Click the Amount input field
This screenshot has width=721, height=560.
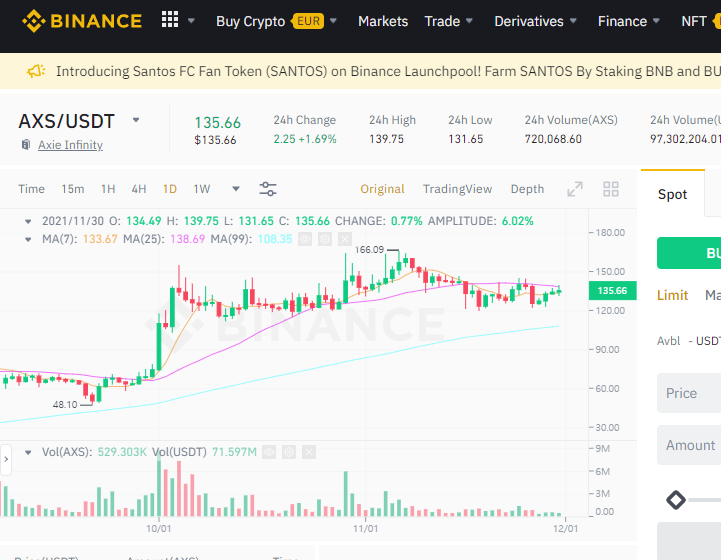(689, 445)
